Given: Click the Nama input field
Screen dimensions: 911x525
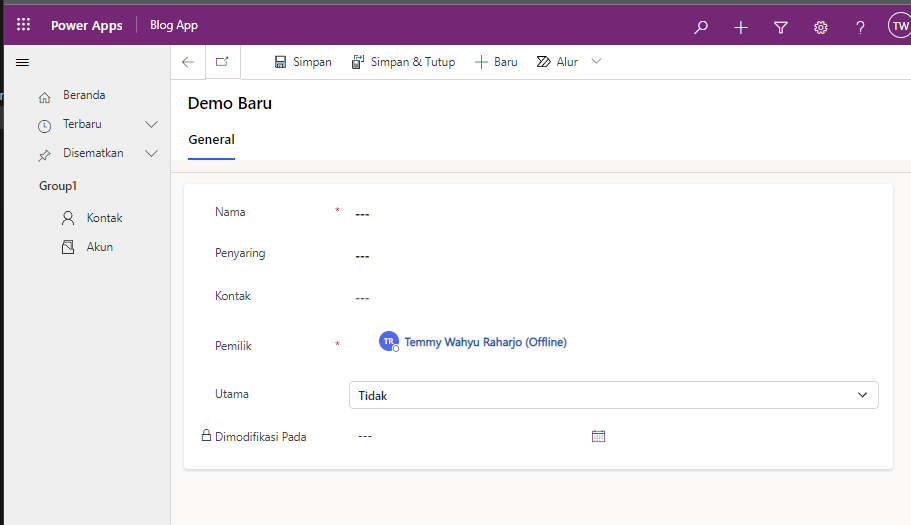Looking at the screenshot, I should point(616,214).
